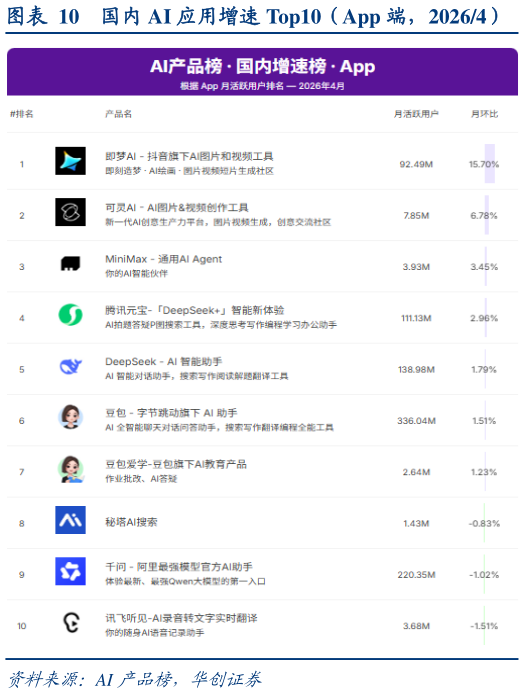Click the MiniMax app icon
Viewport: 524px width, 693px height.
click(x=70, y=263)
